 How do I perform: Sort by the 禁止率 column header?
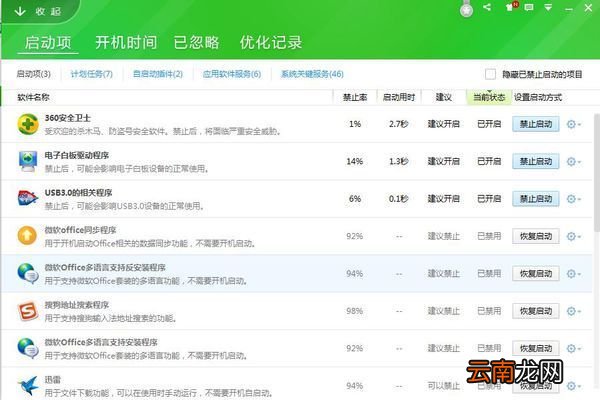[355, 97]
